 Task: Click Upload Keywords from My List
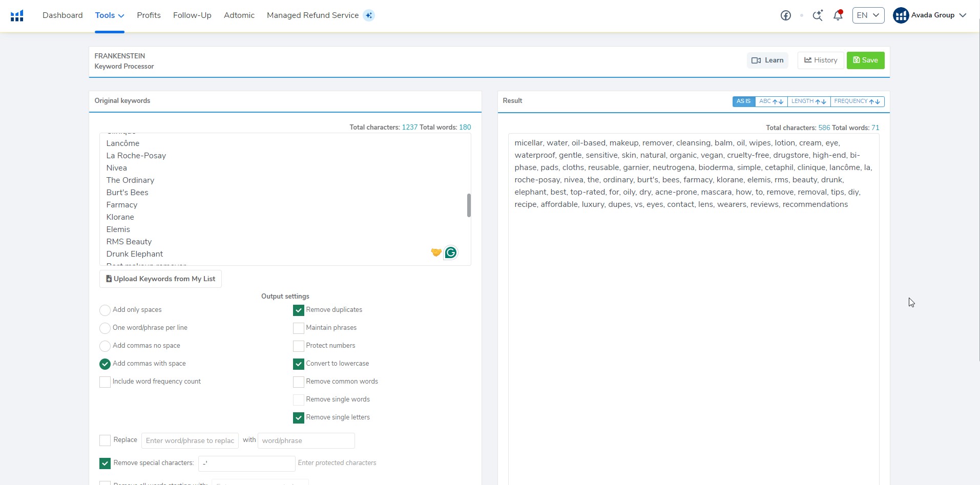[x=160, y=279]
